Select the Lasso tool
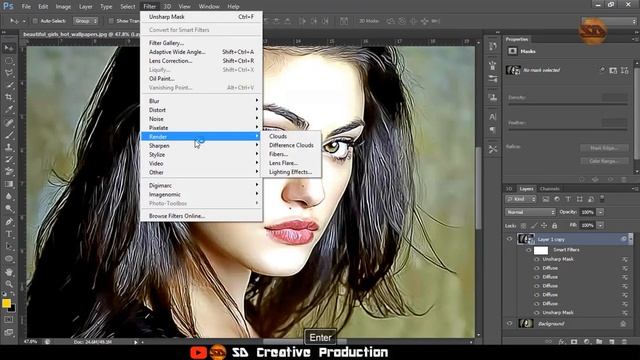This screenshot has width=640, height=360. click(x=9, y=73)
